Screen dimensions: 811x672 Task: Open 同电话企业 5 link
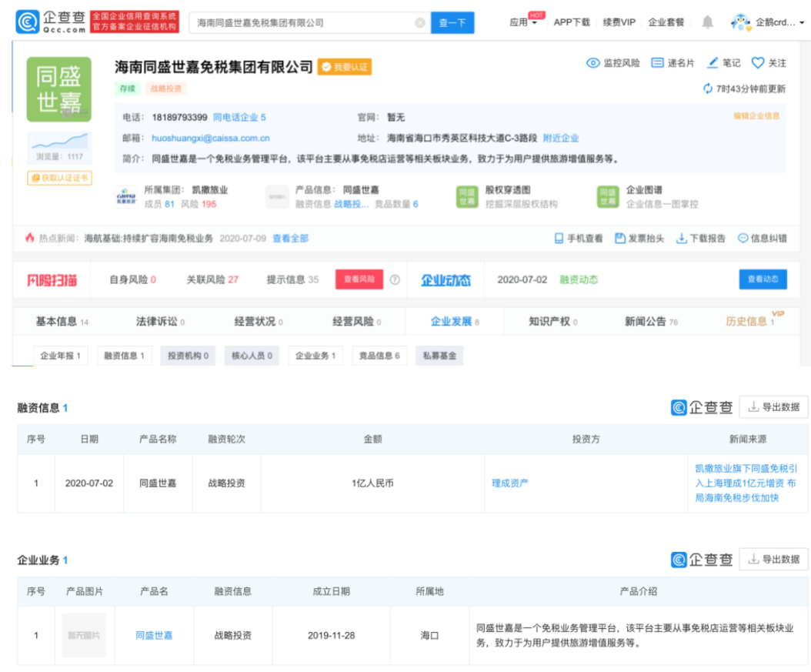click(x=239, y=118)
